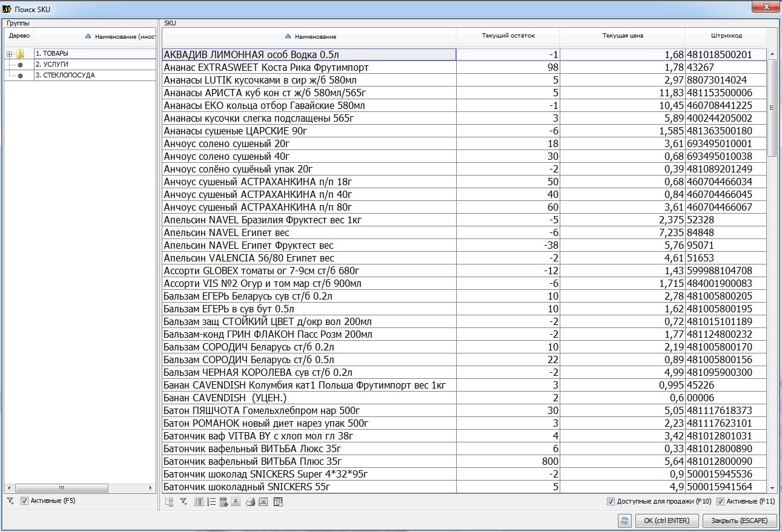
Task: Click the refresh arrows button beside OK
Action: pyautogui.click(x=625, y=521)
